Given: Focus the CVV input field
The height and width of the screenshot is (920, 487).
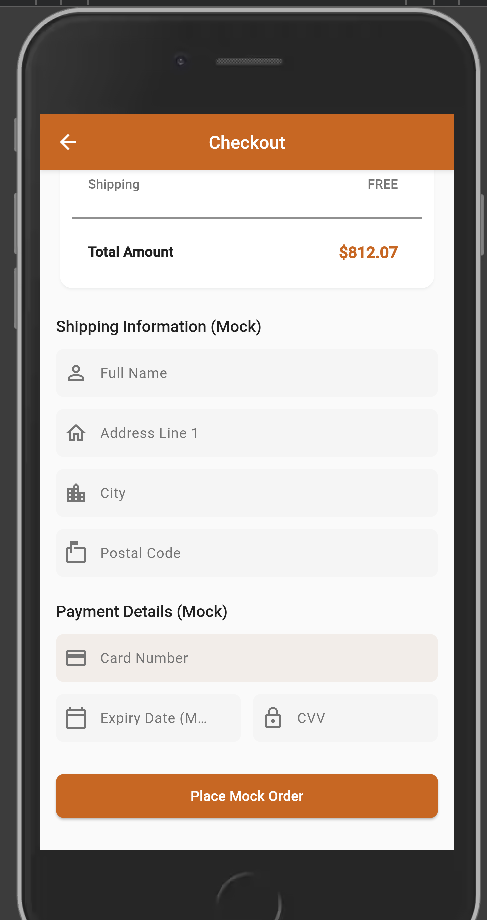Looking at the screenshot, I should (x=346, y=718).
